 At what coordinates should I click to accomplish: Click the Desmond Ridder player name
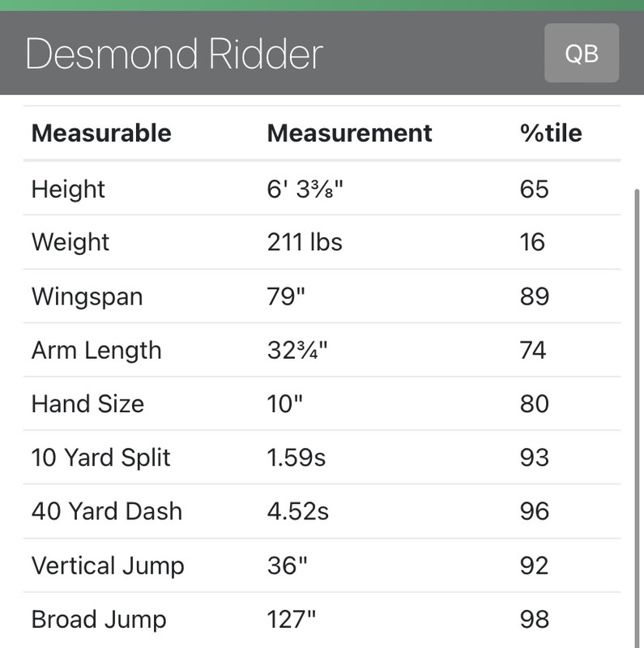click(x=174, y=53)
